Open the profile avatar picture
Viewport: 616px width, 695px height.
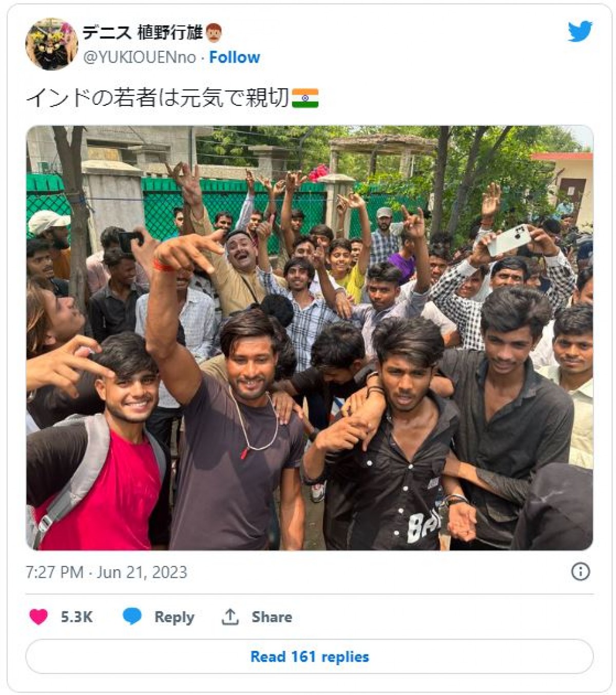(x=51, y=44)
